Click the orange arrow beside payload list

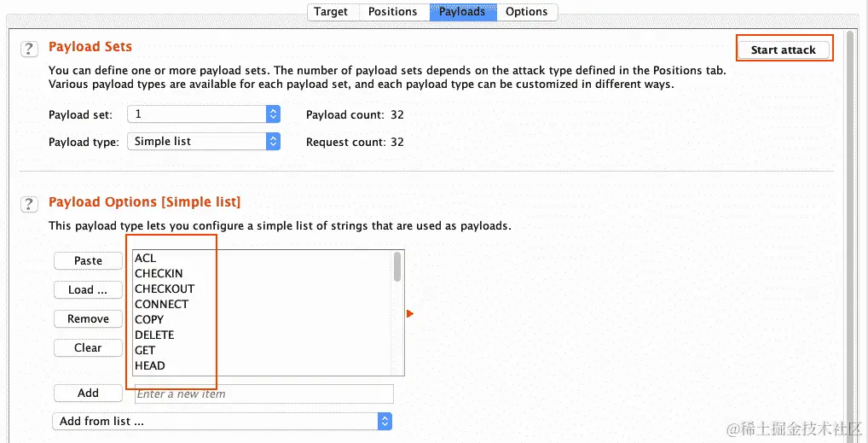[410, 314]
